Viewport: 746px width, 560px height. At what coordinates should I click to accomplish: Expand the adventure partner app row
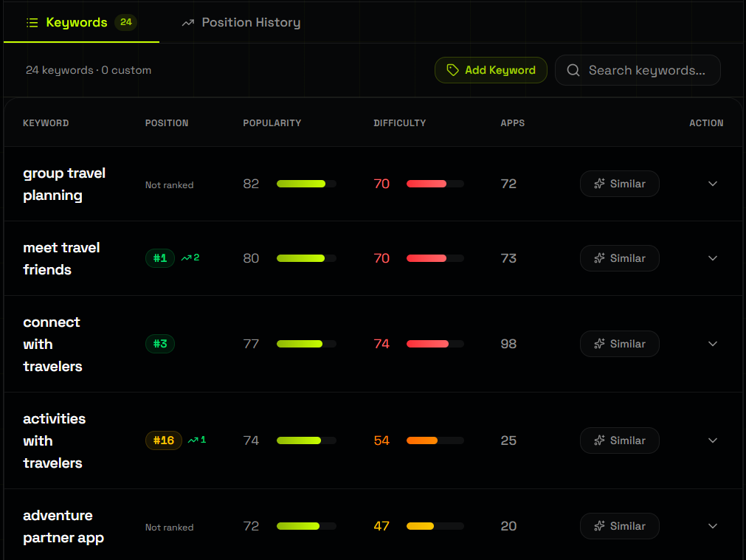[x=712, y=526]
